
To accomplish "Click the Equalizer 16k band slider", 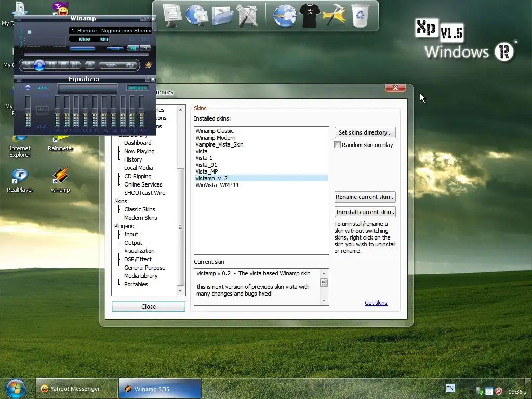I will (x=141, y=111).
